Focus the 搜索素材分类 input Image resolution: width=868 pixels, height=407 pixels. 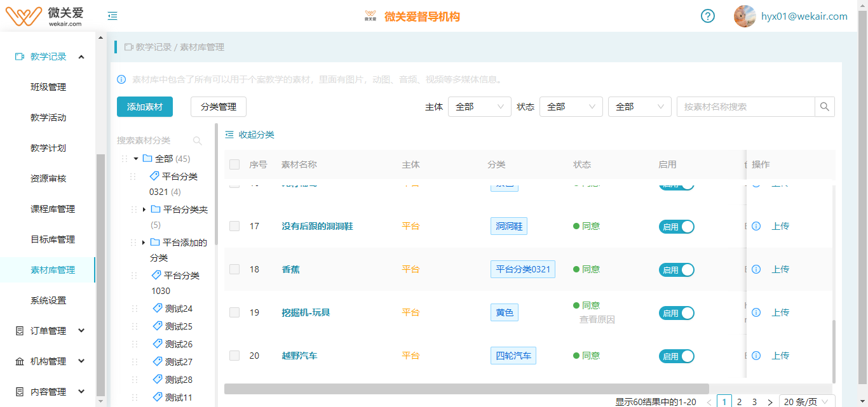153,140
